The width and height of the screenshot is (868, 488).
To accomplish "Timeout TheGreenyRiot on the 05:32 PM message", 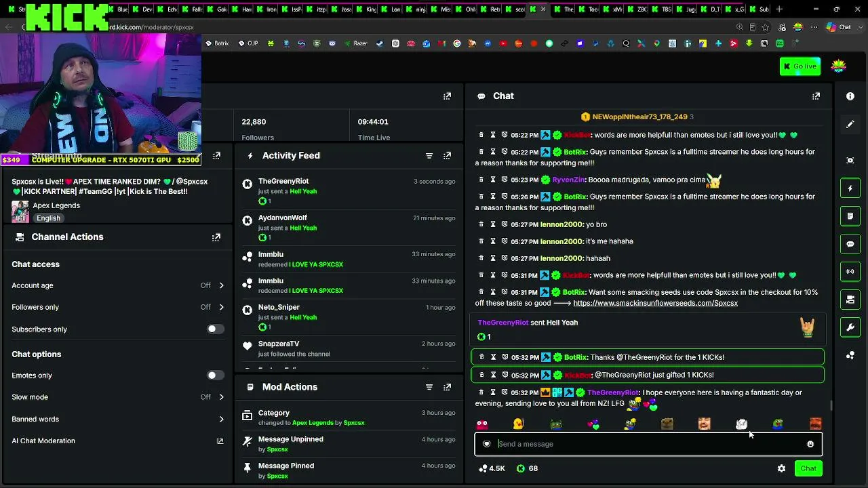I will coord(493,392).
